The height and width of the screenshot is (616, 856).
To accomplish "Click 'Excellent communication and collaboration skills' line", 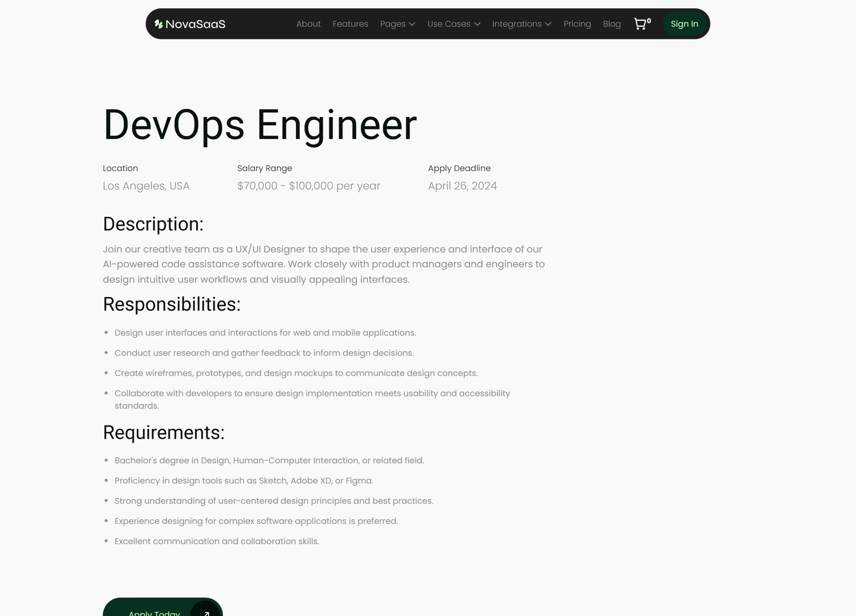I will point(217,541).
